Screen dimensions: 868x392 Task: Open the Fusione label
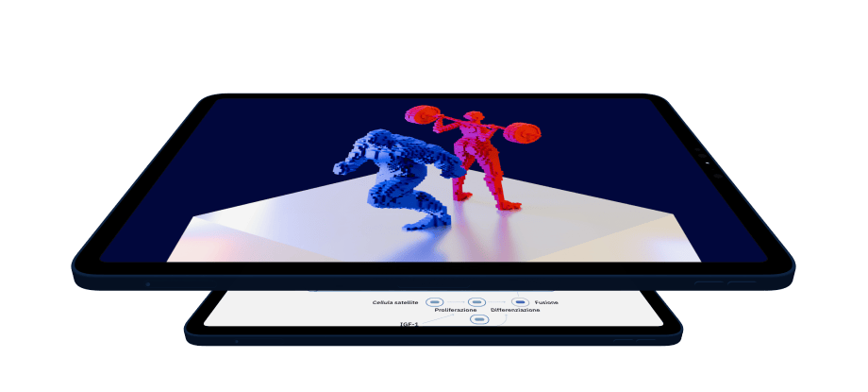pyautogui.click(x=546, y=302)
